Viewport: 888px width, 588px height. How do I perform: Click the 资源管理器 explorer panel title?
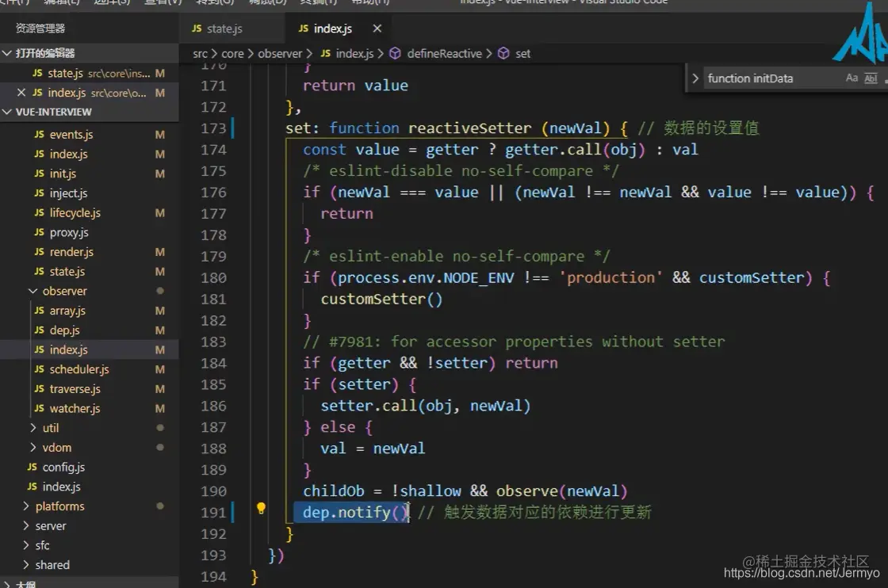pos(40,29)
